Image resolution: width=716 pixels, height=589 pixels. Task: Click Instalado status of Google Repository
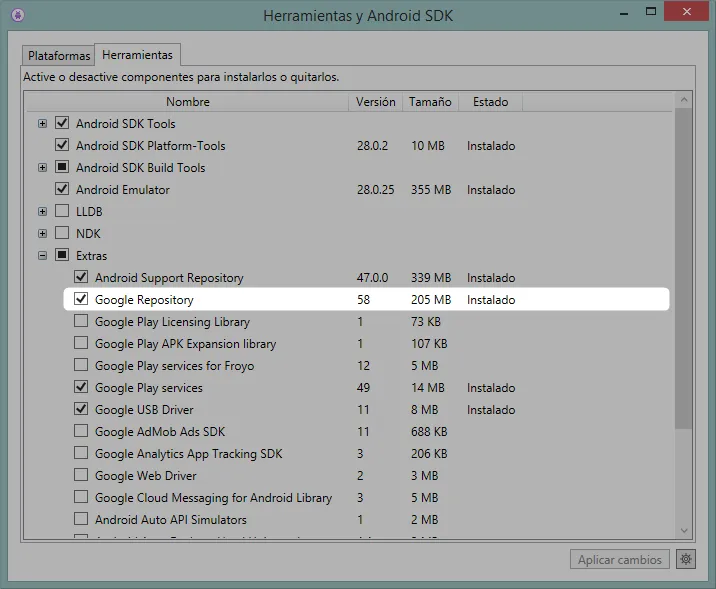pos(491,300)
